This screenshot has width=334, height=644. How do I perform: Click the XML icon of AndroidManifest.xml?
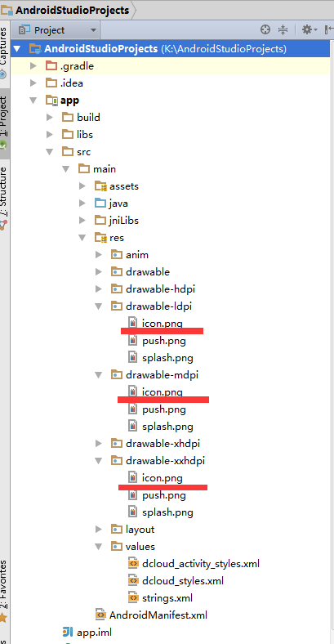[100, 615]
